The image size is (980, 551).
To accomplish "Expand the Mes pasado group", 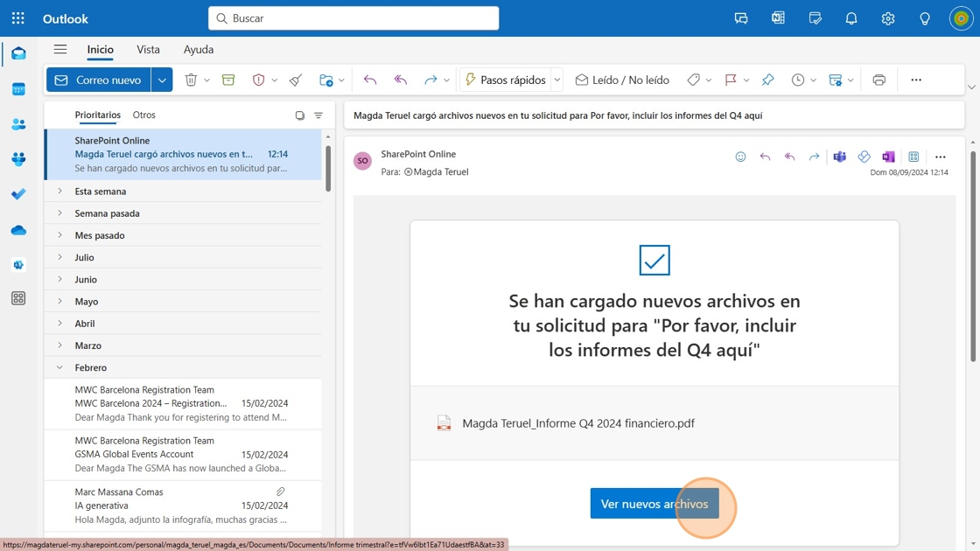I will coord(60,235).
